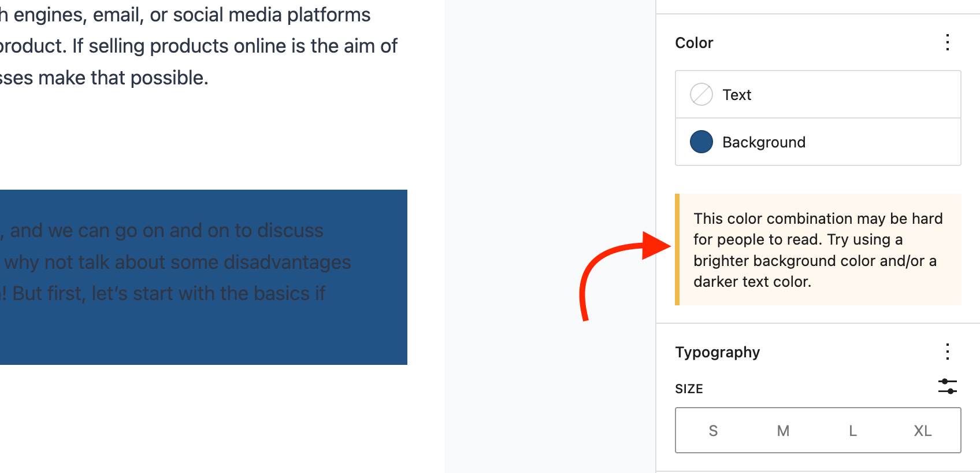Click the line starting 'But first, let's start'
The height and width of the screenshot is (473, 980).
(x=168, y=294)
